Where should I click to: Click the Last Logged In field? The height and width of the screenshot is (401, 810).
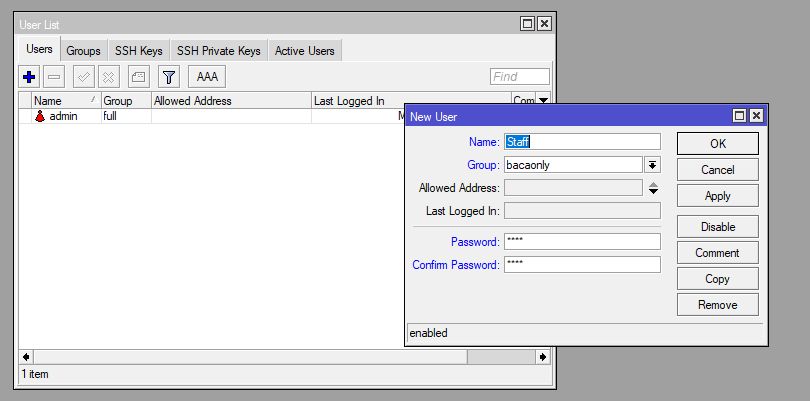[x=582, y=211]
